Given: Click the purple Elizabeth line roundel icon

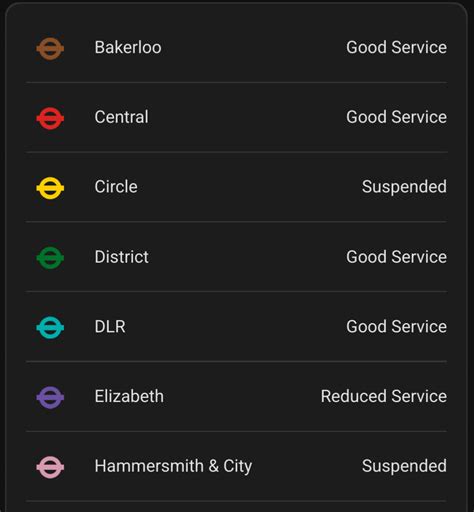Looking at the screenshot, I should 50,397.
